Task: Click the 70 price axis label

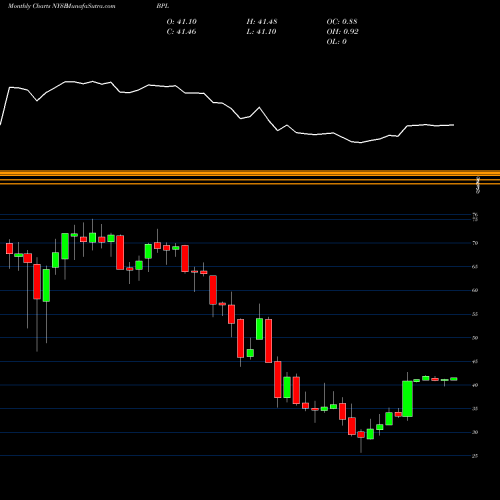Action: click(475, 243)
